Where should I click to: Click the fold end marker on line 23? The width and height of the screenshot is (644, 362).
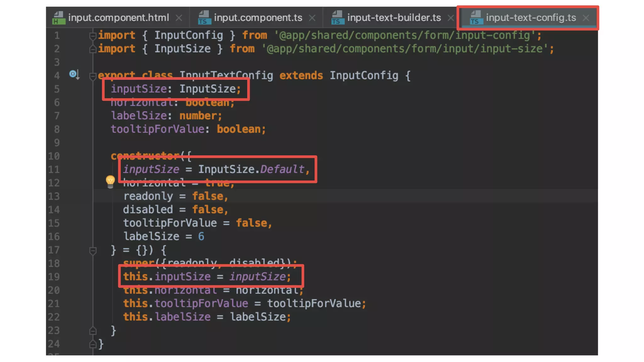click(93, 331)
